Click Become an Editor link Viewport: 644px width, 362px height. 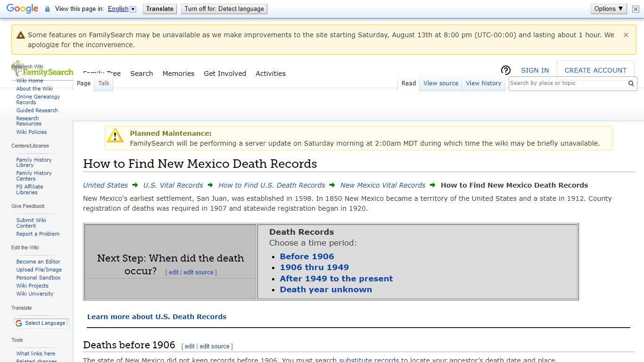[38, 262]
